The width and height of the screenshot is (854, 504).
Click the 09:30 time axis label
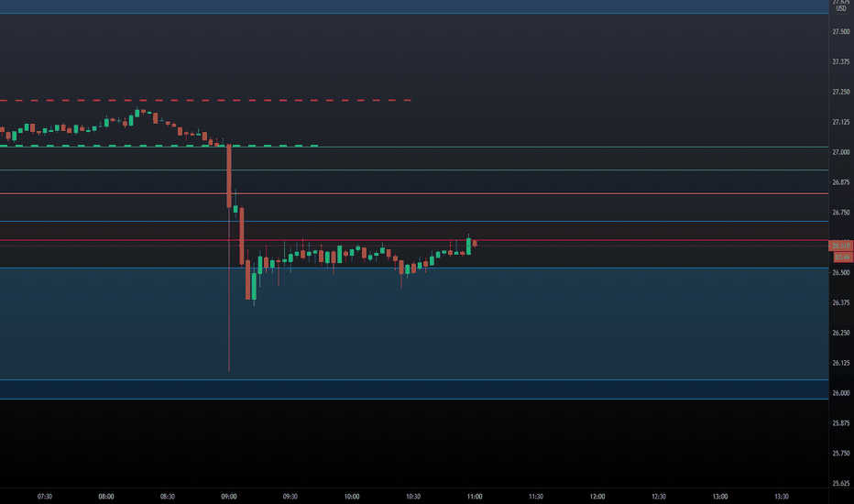click(x=290, y=497)
